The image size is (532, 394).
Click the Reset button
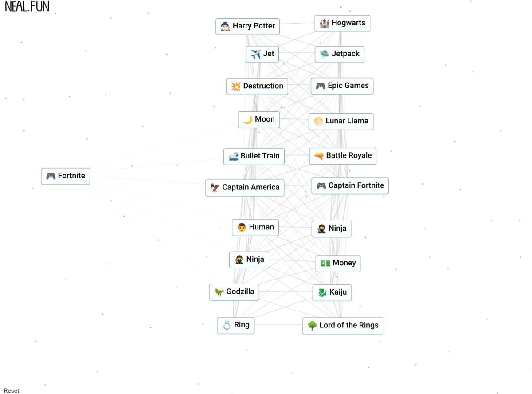(x=12, y=390)
